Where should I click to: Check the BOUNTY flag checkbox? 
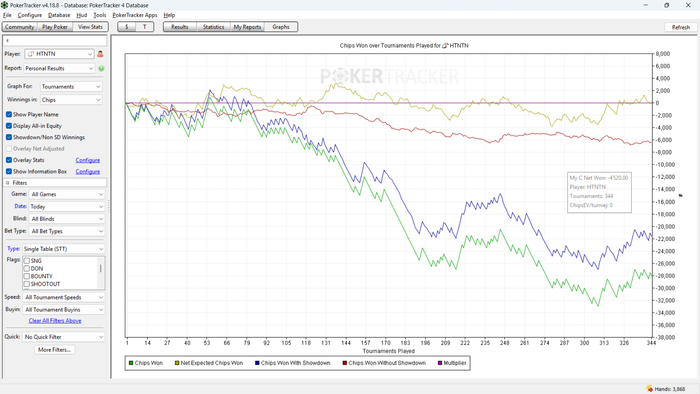click(27, 276)
